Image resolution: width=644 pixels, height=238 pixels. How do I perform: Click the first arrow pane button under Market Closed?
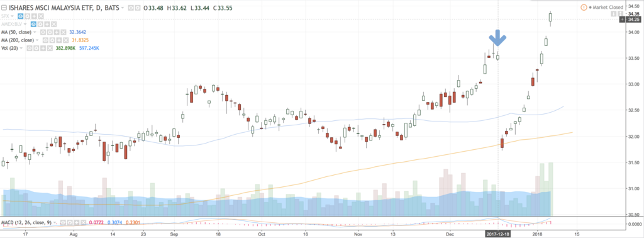tap(614, 14)
